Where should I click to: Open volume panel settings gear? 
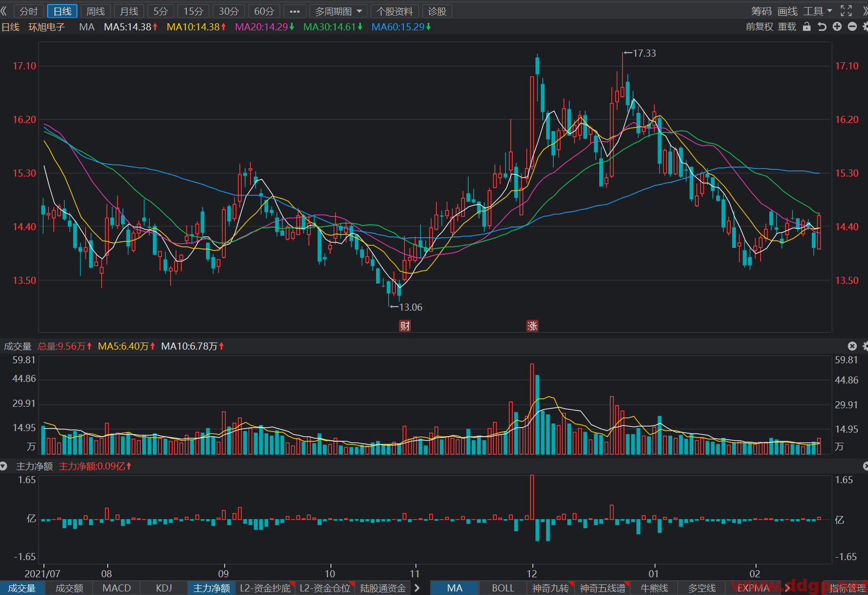[x=865, y=346]
